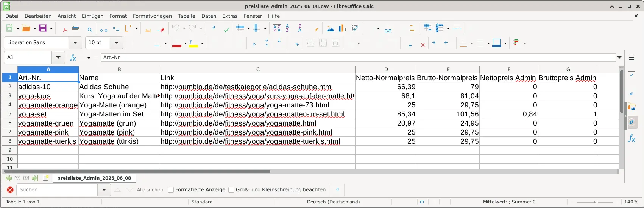Screen dimensions: 644x208
Task: Open the Datei menu
Action: click(x=12, y=16)
